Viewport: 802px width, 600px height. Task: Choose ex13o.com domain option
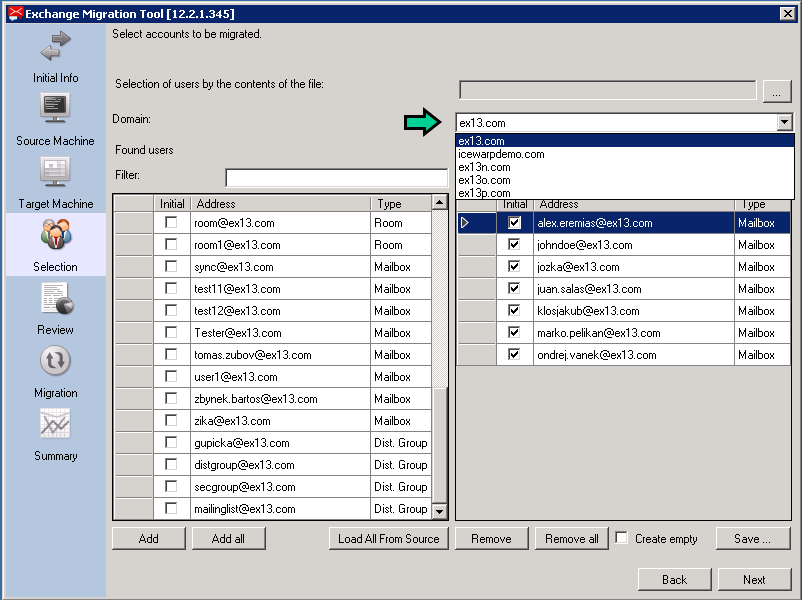(x=625, y=180)
